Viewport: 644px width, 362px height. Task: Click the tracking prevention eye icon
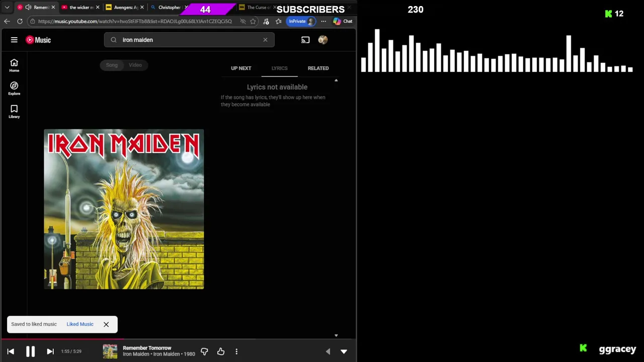[x=243, y=21]
